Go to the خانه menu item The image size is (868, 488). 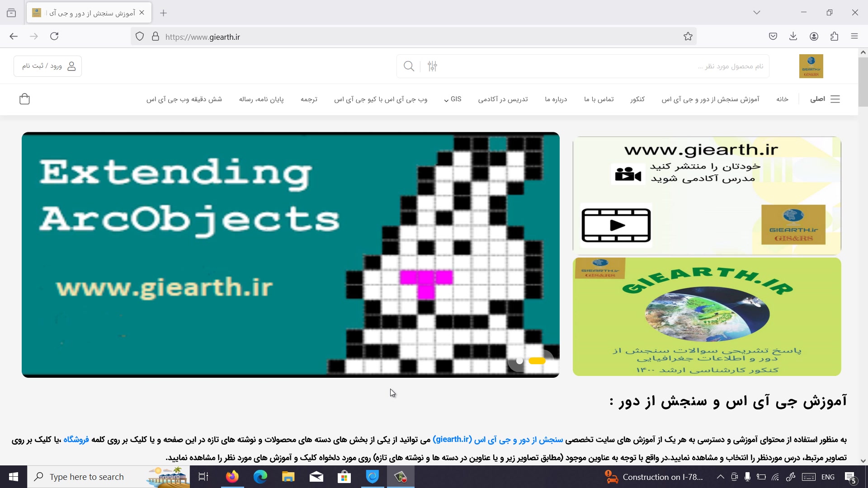tap(783, 99)
